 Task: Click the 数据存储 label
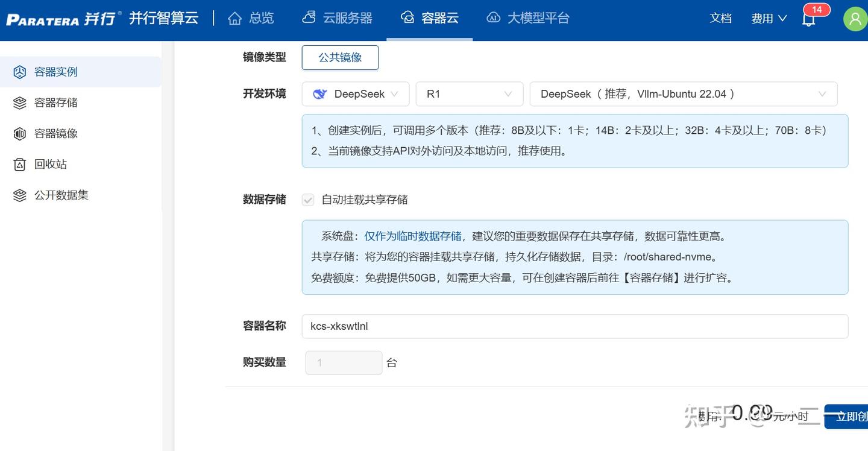point(265,199)
